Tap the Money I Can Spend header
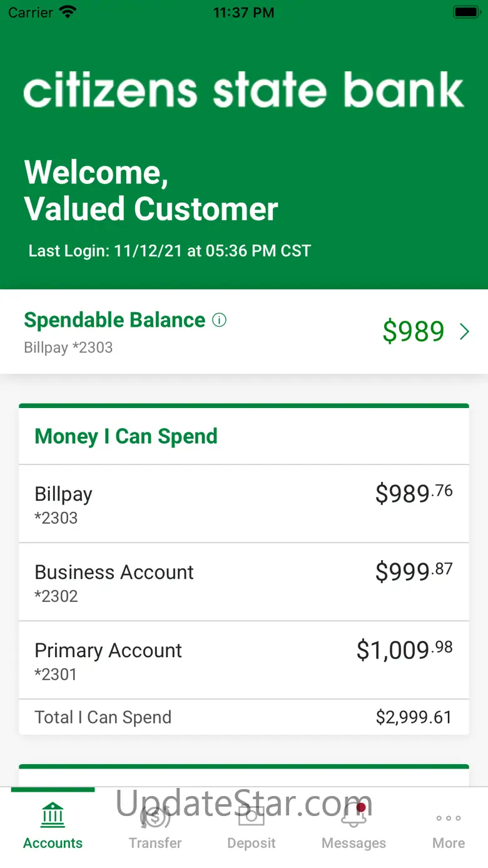Screen dimensions: 488x868 126,436
